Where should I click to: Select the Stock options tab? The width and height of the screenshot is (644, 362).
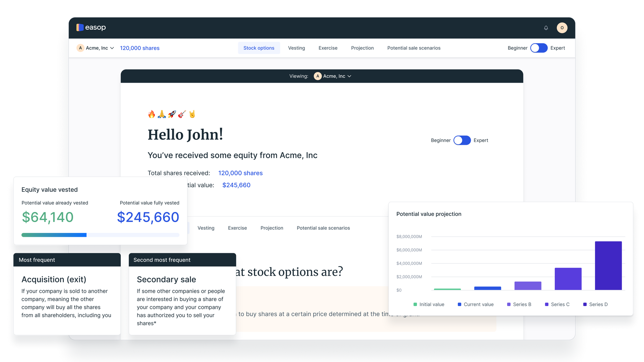click(x=259, y=48)
